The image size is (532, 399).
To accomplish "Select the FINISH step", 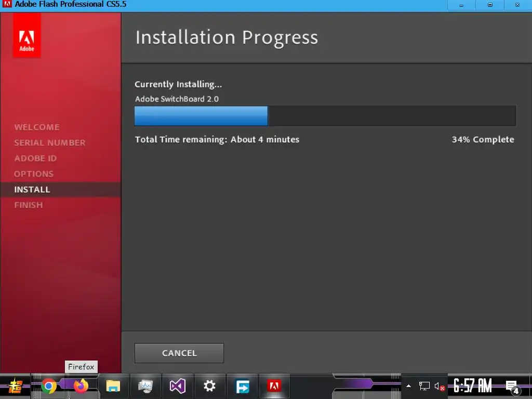I will [x=29, y=205].
